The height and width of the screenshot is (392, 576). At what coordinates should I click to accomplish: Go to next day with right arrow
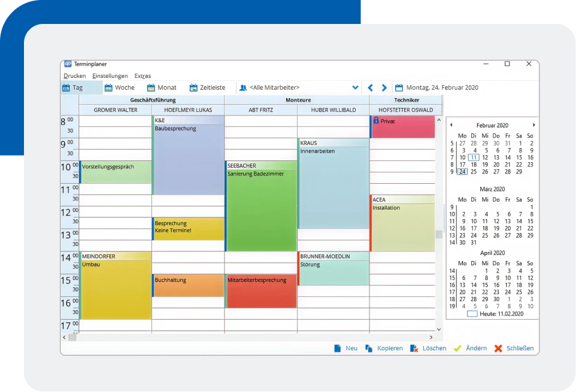click(384, 88)
